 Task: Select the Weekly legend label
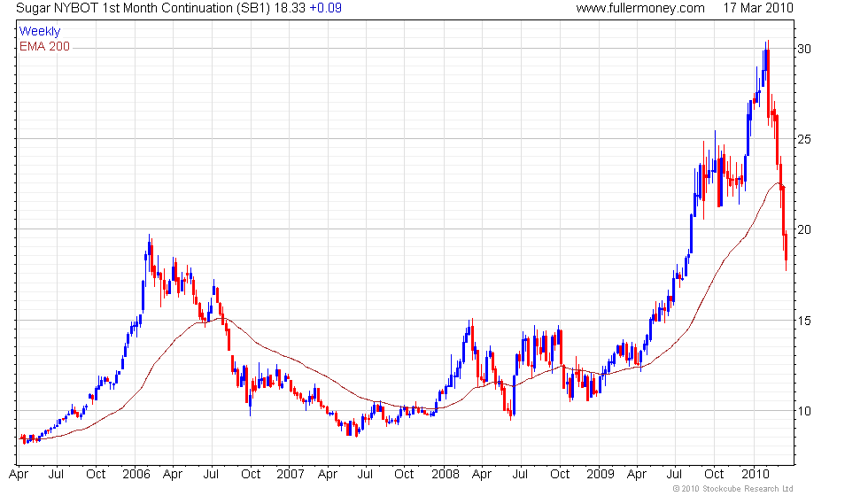pyautogui.click(x=40, y=32)
